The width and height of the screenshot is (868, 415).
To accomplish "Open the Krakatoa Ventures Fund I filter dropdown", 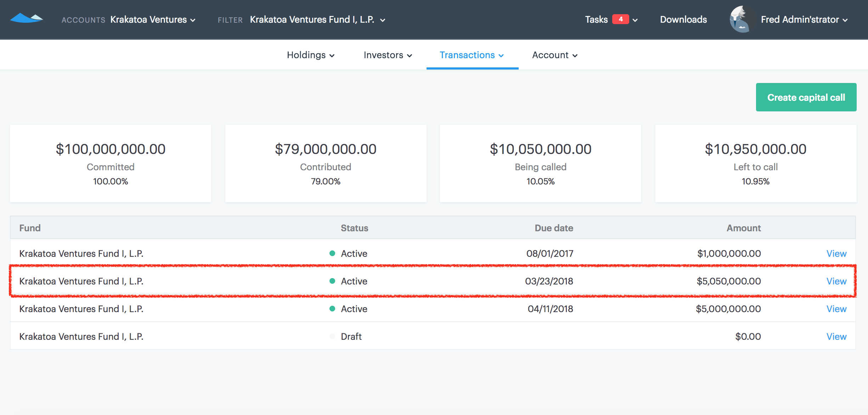I will point(317,20).
